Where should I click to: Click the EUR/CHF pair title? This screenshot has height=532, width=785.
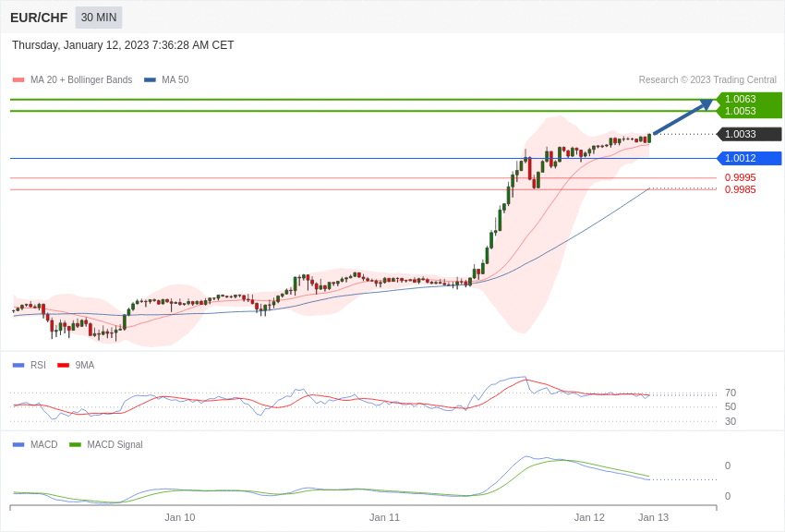[x=39, y=18]
